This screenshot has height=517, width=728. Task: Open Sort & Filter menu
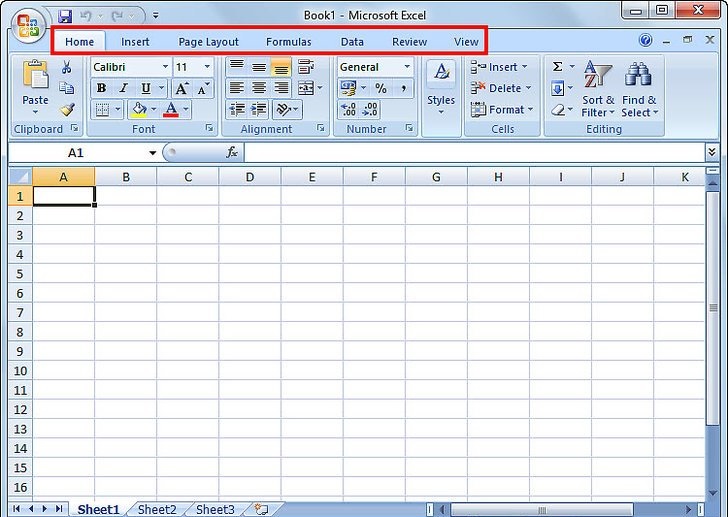point(598,89)
